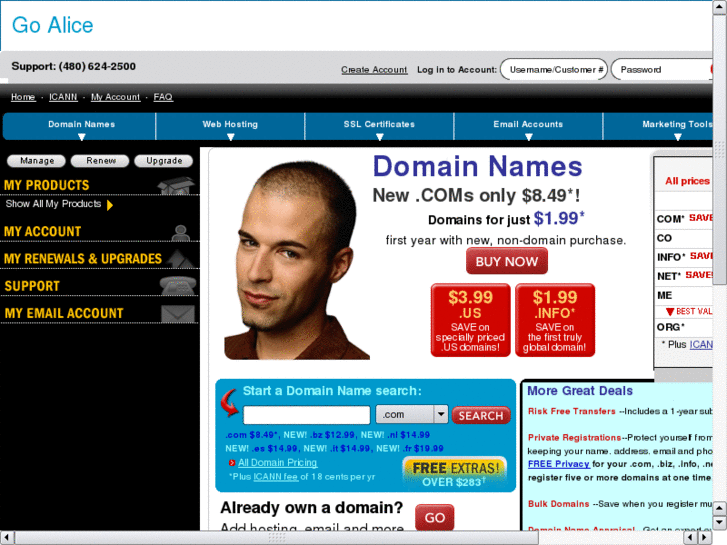Image resolution: width=727 pixels, height=545 pixels.
Task: Click the CO row in price list
Action: pos(684,238)
